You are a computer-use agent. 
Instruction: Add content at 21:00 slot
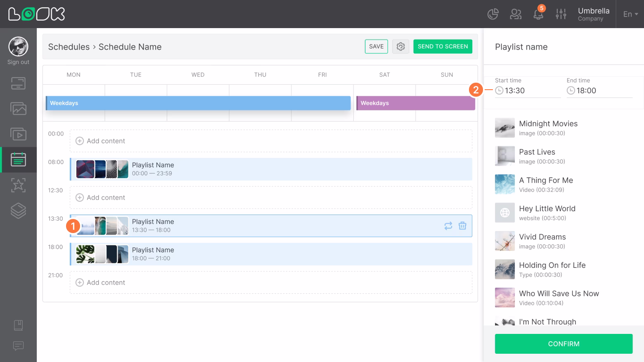[271, 283]
